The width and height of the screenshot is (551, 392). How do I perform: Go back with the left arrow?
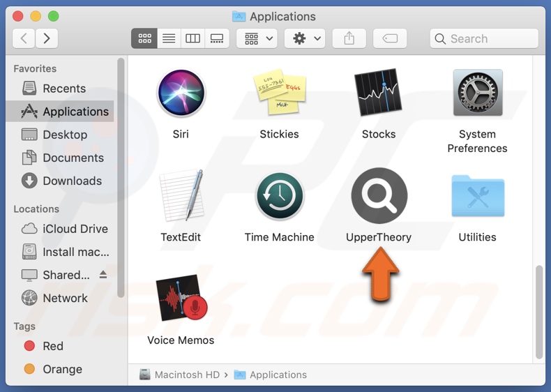tap(24, 38)
